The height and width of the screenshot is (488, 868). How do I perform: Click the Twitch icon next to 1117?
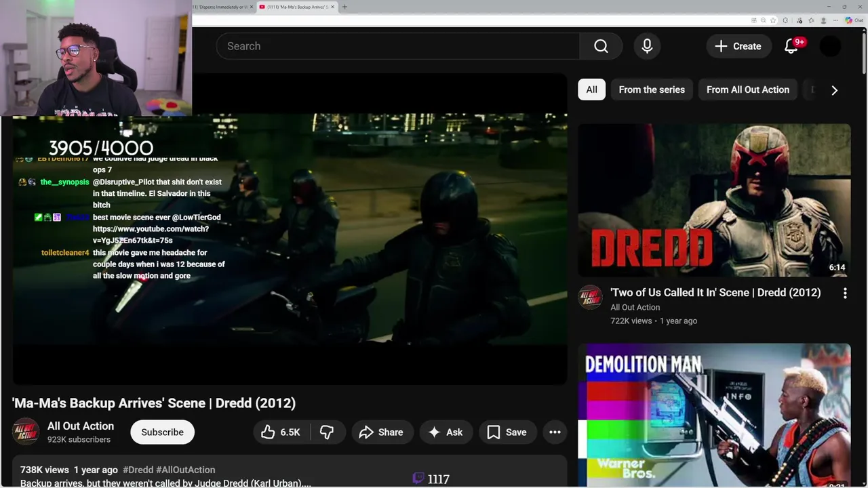click(418, 479)
